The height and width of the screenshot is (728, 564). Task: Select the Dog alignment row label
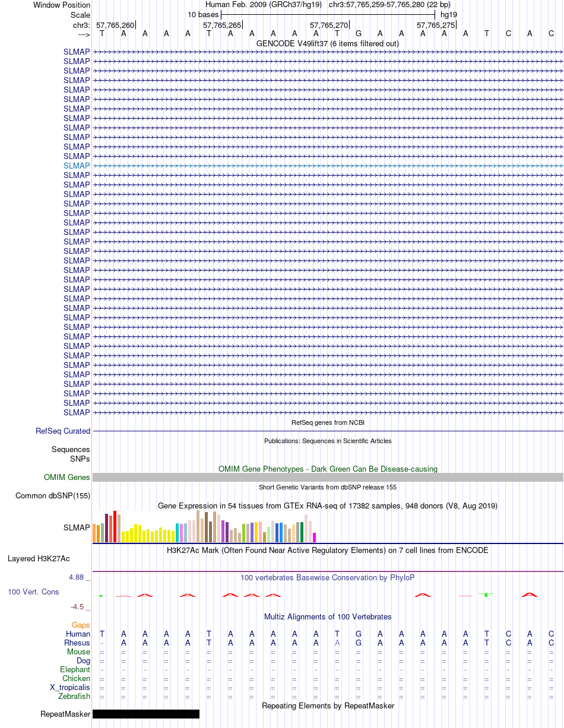pyautogui.click(x=83, y=660)
